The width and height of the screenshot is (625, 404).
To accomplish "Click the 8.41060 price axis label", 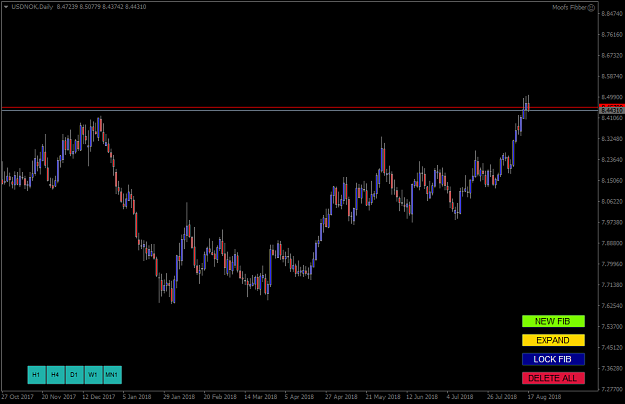I will tap(612, 118).
